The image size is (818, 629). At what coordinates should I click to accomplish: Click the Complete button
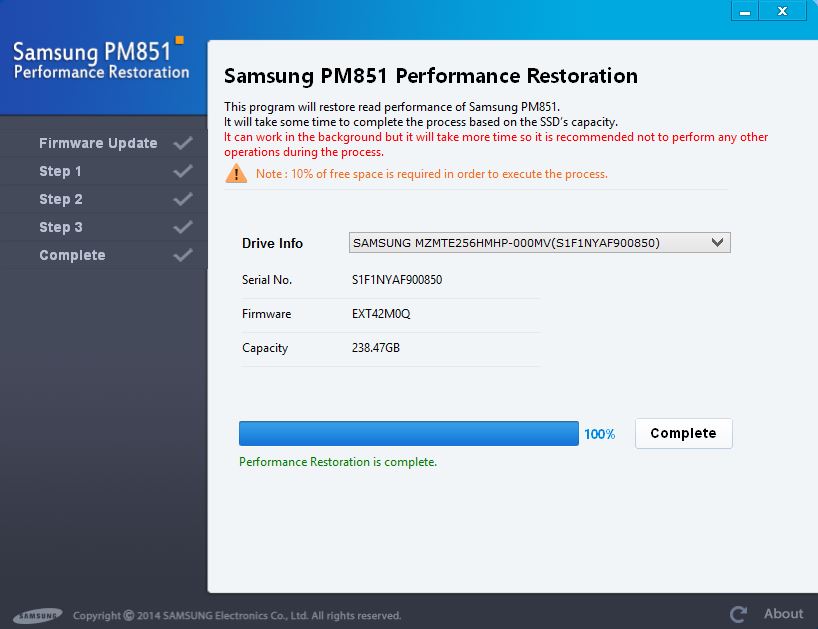683,433
